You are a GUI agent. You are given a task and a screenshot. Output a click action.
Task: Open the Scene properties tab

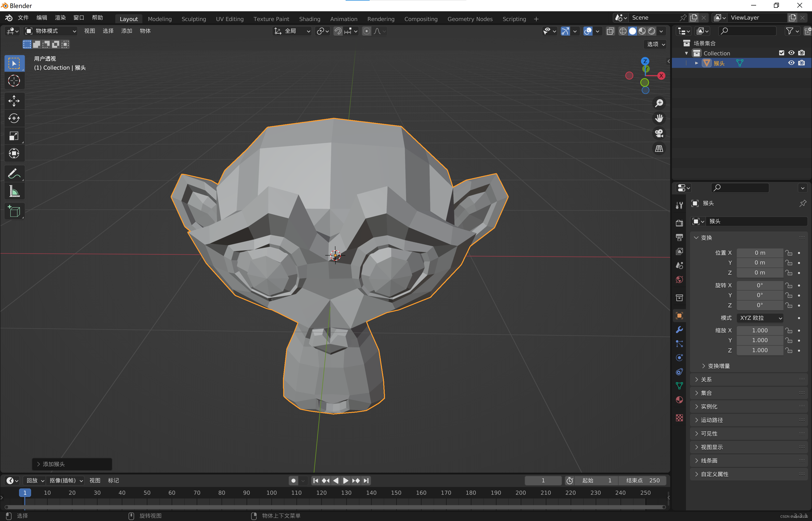click(679, 265)
